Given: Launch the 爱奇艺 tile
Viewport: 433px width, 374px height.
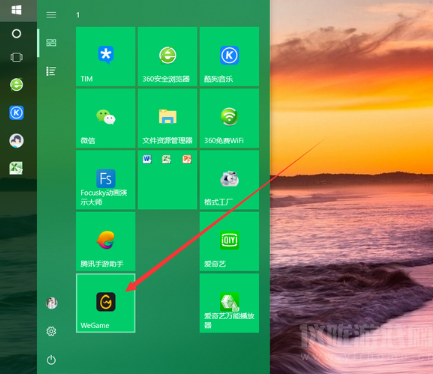Looking at the screenshot, I should pyautogui.click(x=229, y=241).
